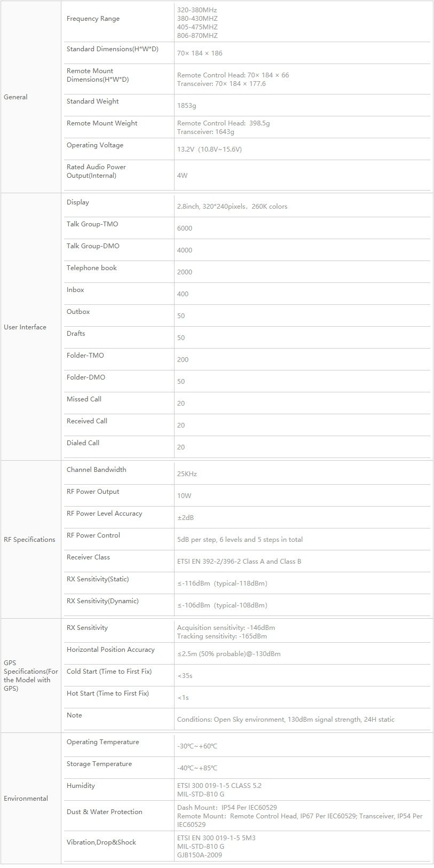The width and height of the screenshot is (434, 868).
Task: Click the Folder-DMO row label
Action: [x=86, y=377]
